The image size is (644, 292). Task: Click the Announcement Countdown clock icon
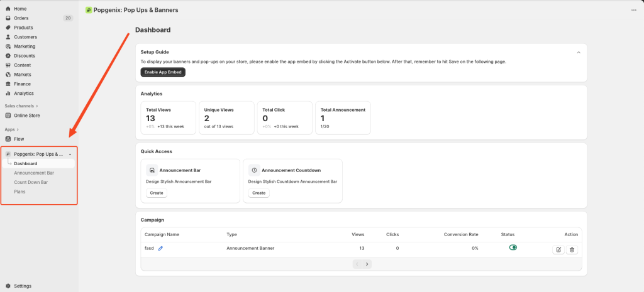[254, 170]
